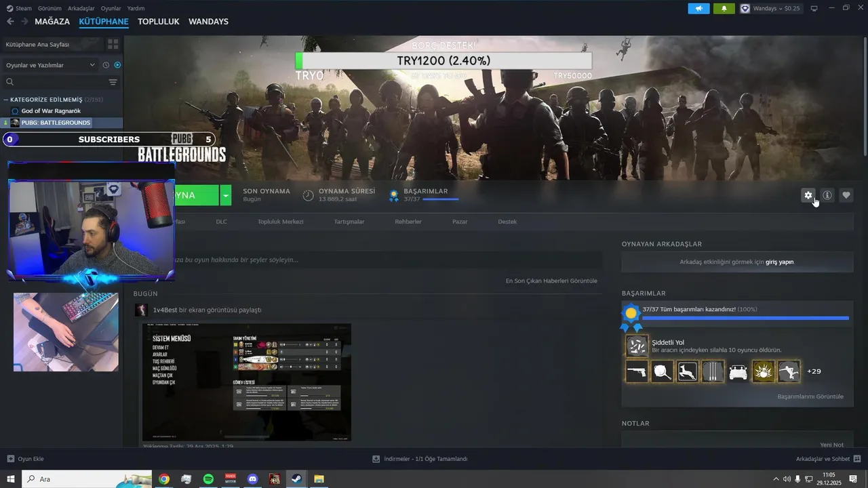868x488 pixels.
Task: Click the Steam announcements megaphone button
Action: [698, 8]
